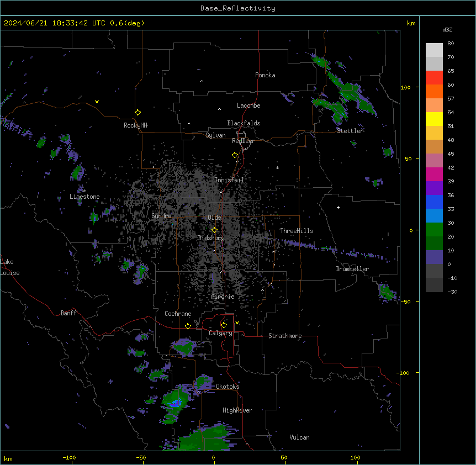Click the RockyMH label
Screen dimensions: 476x465
[x=135, y=125]
